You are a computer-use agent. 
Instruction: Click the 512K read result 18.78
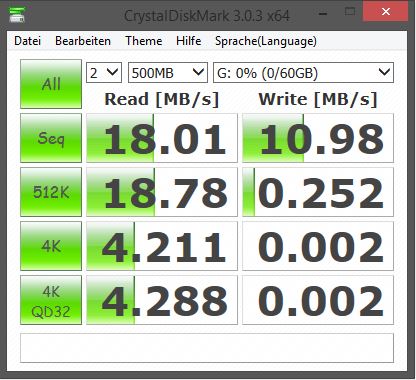tap(162, 192)
